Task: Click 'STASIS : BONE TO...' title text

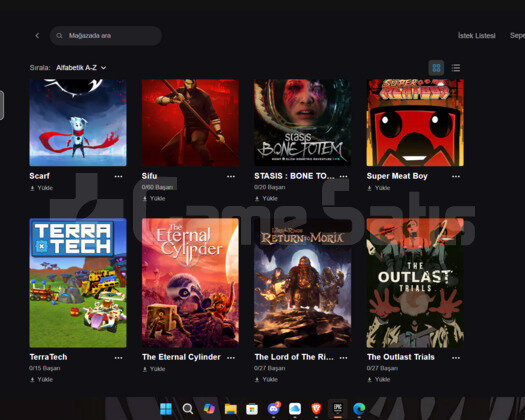Action: pyautogui.click(x=294, y=176)
